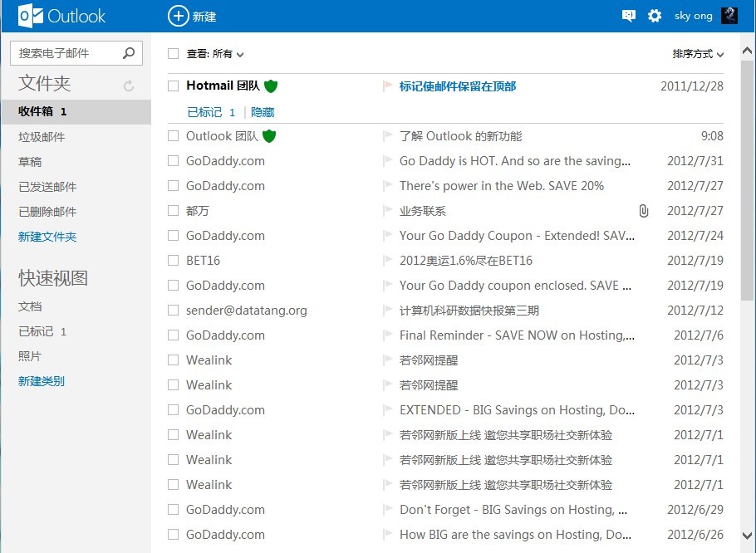
Task: Select the sender@datatang.org email checkbox
Action: click(174, 311)
